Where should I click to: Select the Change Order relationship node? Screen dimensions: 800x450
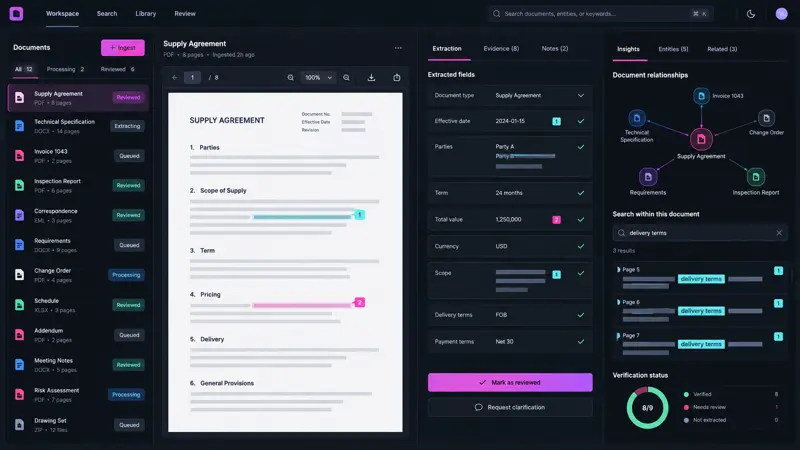[x=766, y=118]
